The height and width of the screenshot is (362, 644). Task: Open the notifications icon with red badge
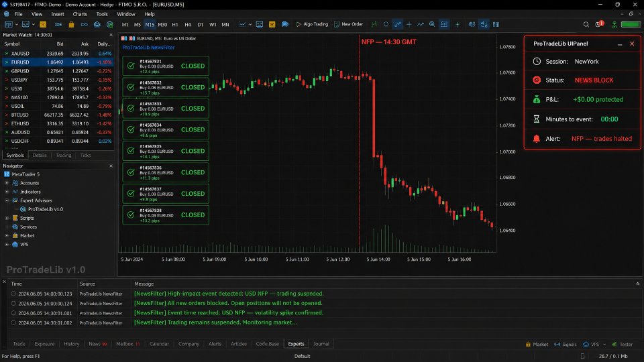599,24
